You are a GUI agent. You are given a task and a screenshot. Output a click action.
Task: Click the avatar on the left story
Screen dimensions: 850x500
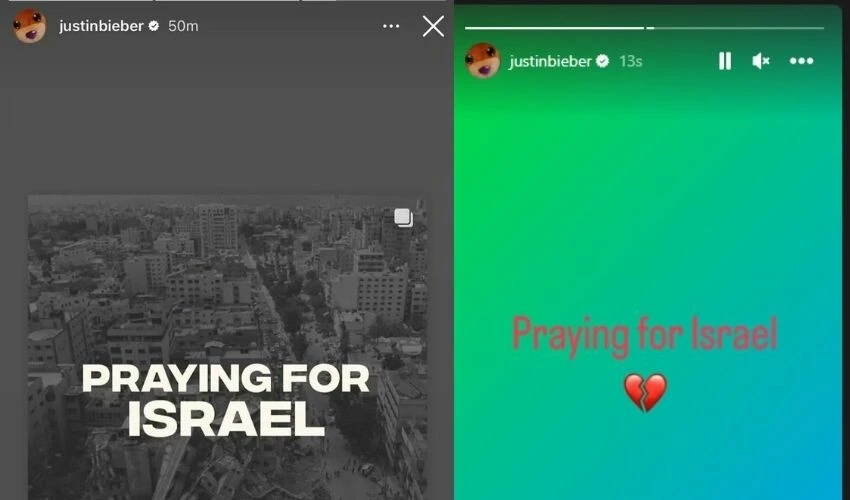29,25
